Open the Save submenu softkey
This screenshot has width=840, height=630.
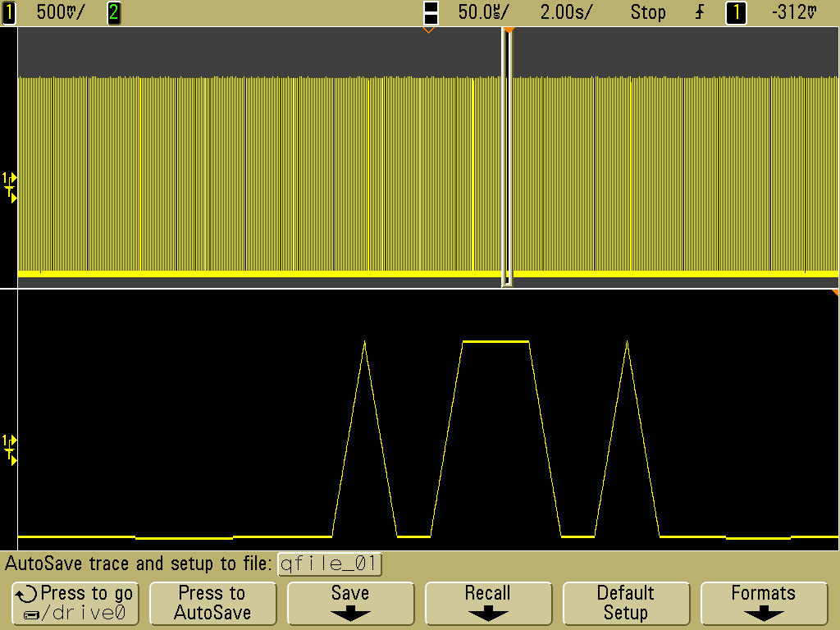pyautogui.click(x=350, y=603)
